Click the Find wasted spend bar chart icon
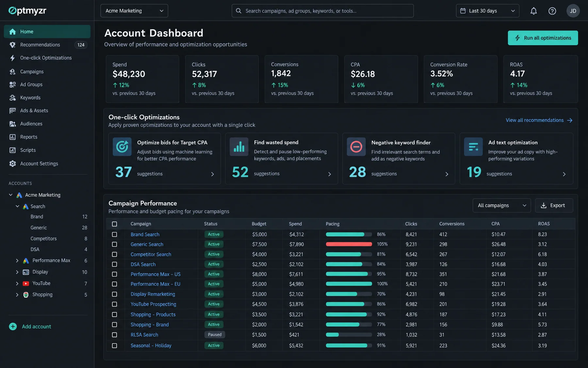Screen dimensions: 588x368 point(239,147)
